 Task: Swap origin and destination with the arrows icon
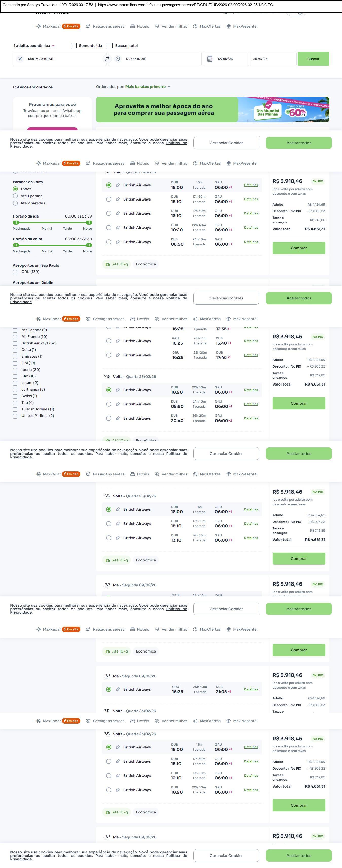click(x=107, y=59)
